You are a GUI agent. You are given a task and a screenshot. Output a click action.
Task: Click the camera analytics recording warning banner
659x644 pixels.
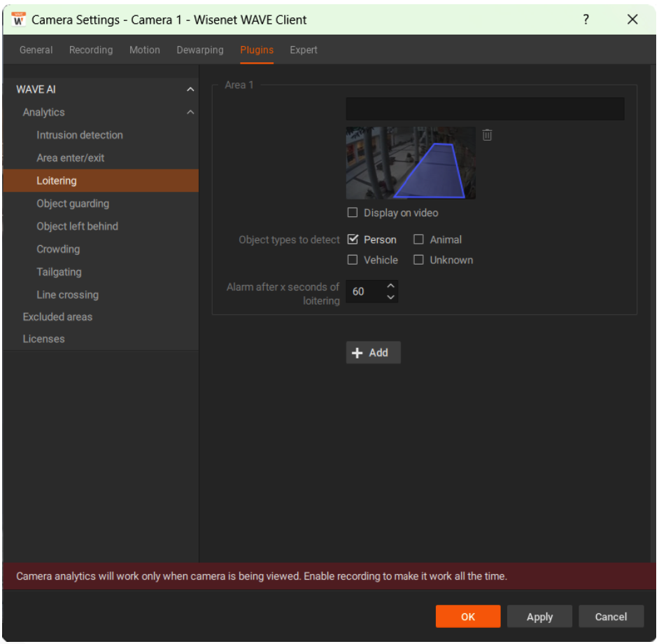[x=329, y=576]
